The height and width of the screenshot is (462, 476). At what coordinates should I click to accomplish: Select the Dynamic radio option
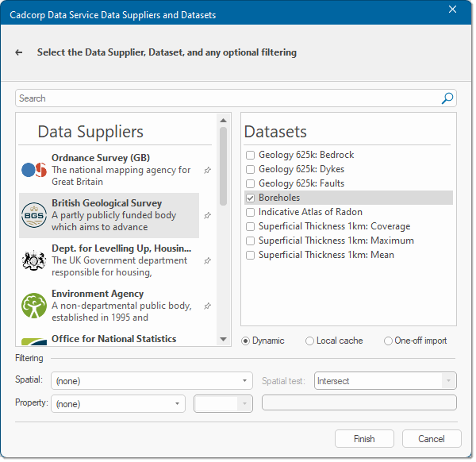(x=245, y=341)
